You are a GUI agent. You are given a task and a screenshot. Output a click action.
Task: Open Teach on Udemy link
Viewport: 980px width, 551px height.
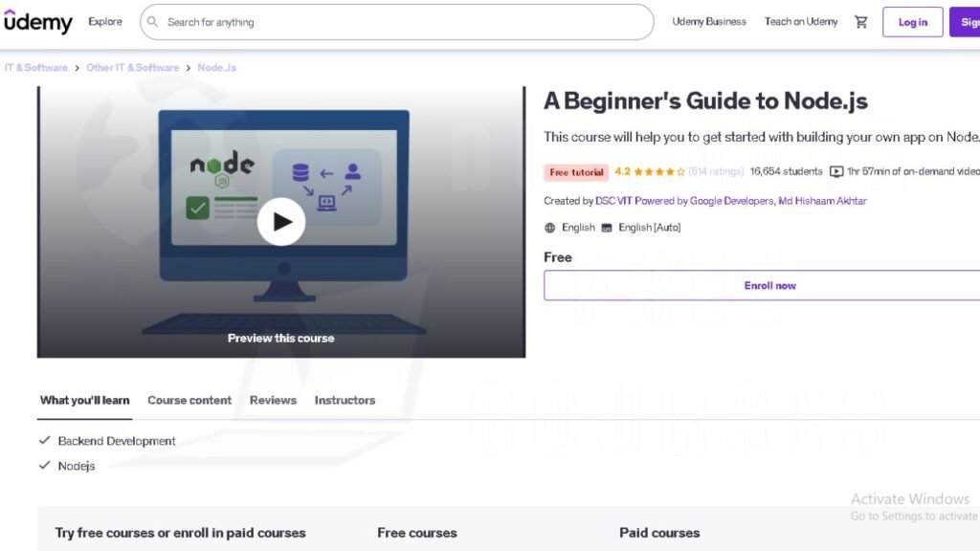801,22
